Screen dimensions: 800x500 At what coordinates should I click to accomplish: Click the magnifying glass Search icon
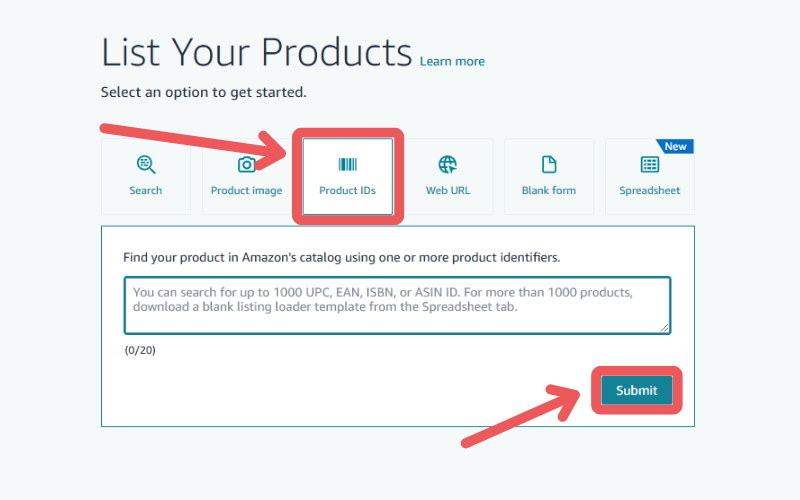pyautogui.click(x=145, y=164)
